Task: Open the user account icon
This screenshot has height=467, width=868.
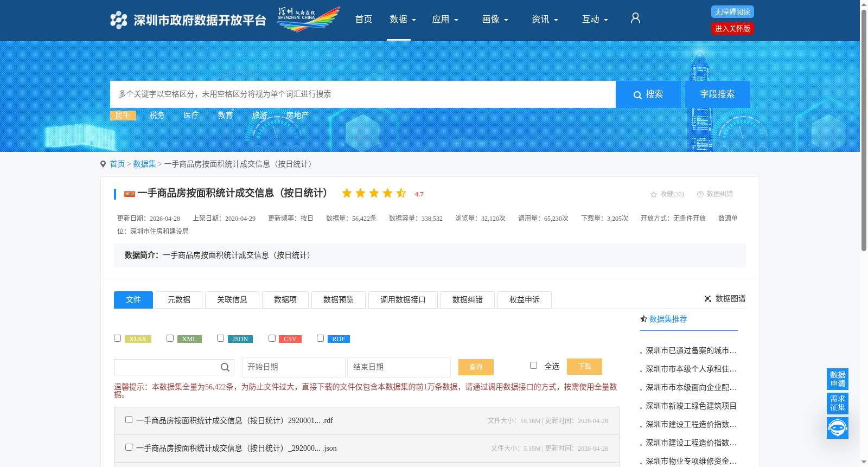Action: tap(635, 18)
